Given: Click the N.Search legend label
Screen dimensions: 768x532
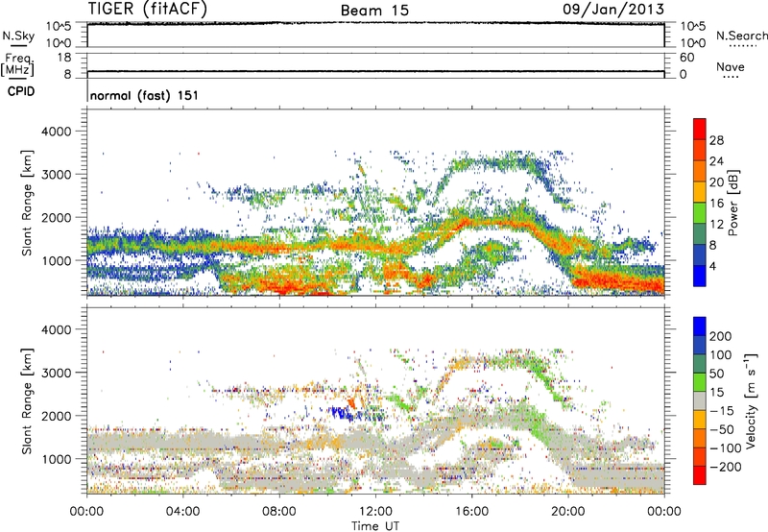Looking at the screenshot, I should coord(741,36).
